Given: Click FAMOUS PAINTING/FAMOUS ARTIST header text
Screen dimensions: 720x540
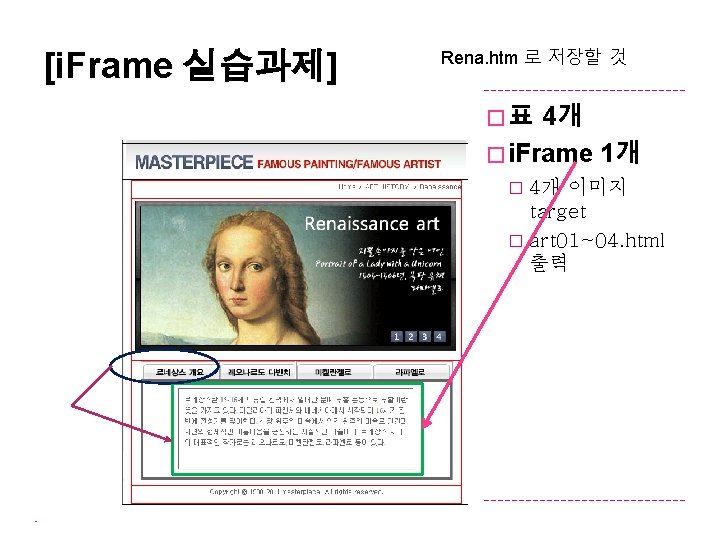Looking at the screenshot, I should [349, 164].
